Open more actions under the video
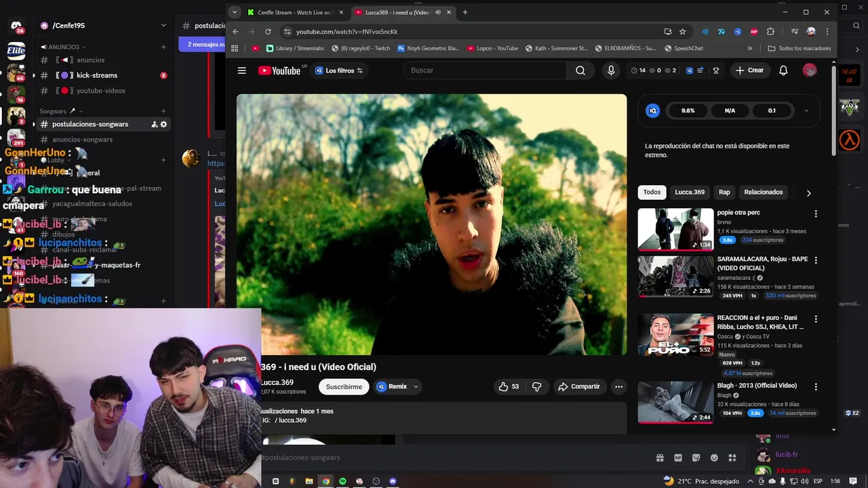This screenshot has width=868, height=488. 618,386
